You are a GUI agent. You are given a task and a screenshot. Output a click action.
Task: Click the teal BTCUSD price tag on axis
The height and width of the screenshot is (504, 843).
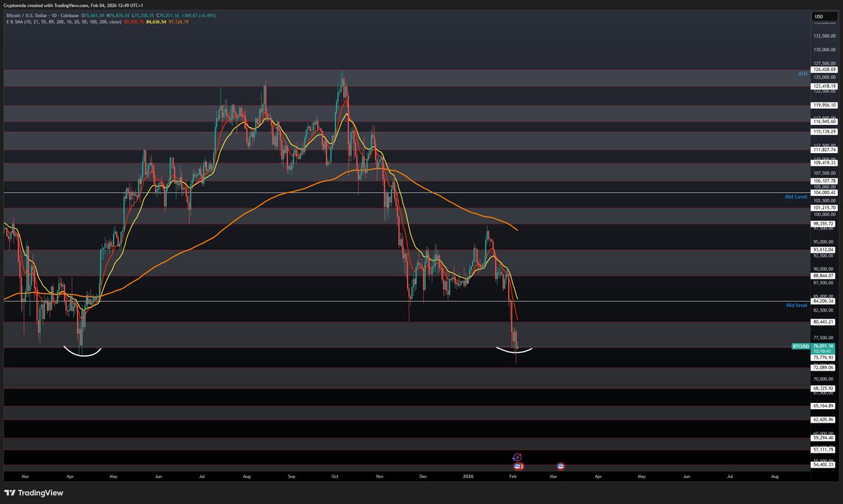point(801,346)
